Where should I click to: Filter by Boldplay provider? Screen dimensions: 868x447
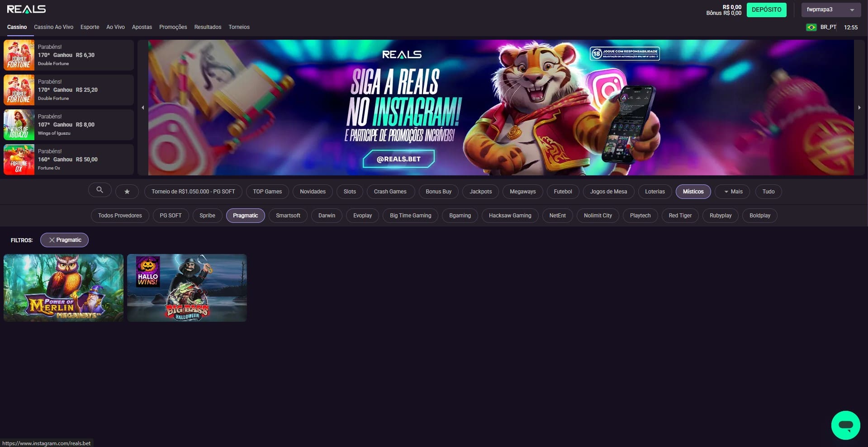759,216
